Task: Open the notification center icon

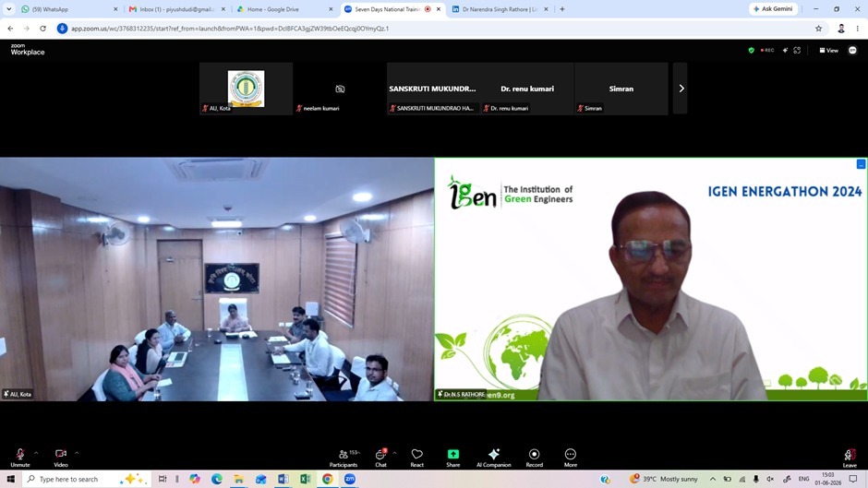Action: pos(853,479)
